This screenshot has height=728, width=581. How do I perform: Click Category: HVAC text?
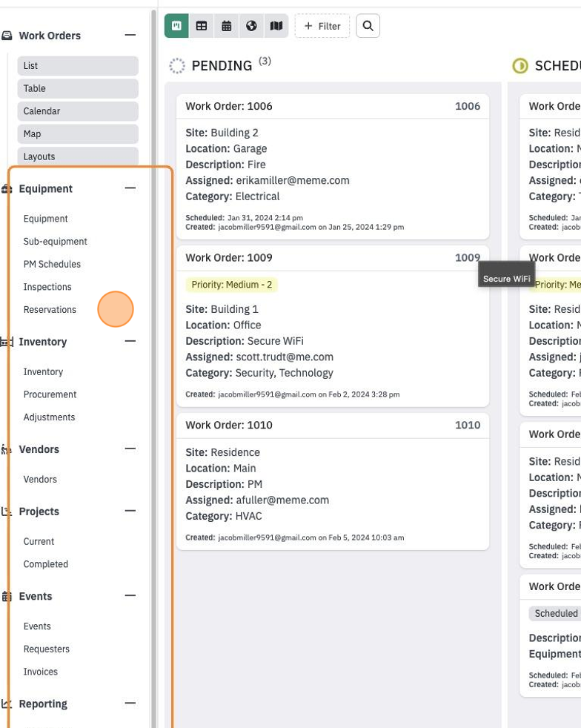point(224,516)
